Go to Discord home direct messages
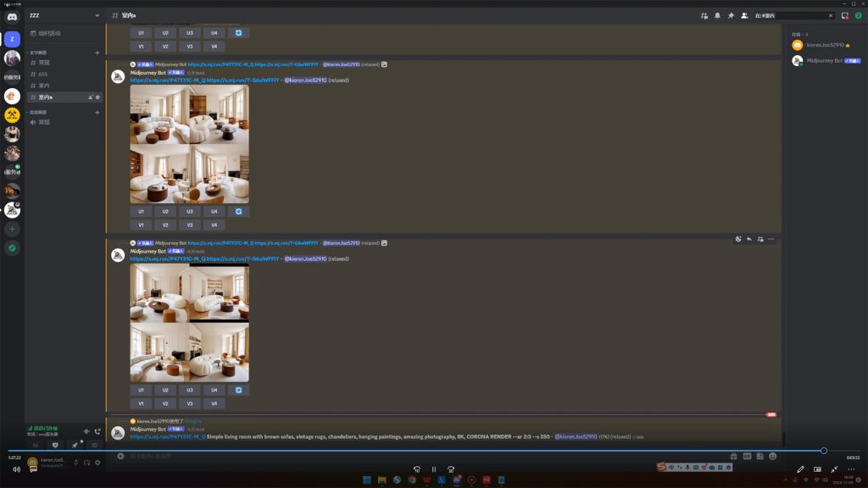The width and height of the screenshot is (868, 488). 12,16
